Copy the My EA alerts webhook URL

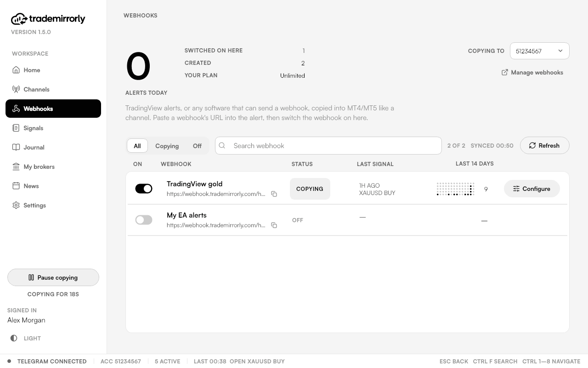pyautogui.click(x=274, y=225)
